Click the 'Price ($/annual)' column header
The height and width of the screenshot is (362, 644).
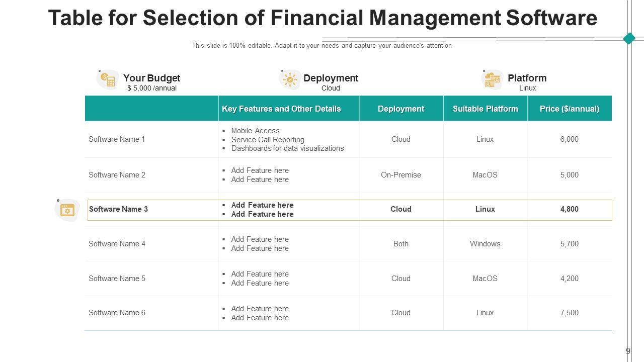[x=569, y=109]
